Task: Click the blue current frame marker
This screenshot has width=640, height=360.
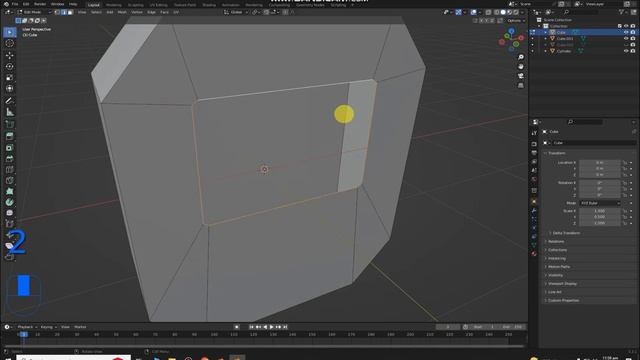Action: point(24,334)
